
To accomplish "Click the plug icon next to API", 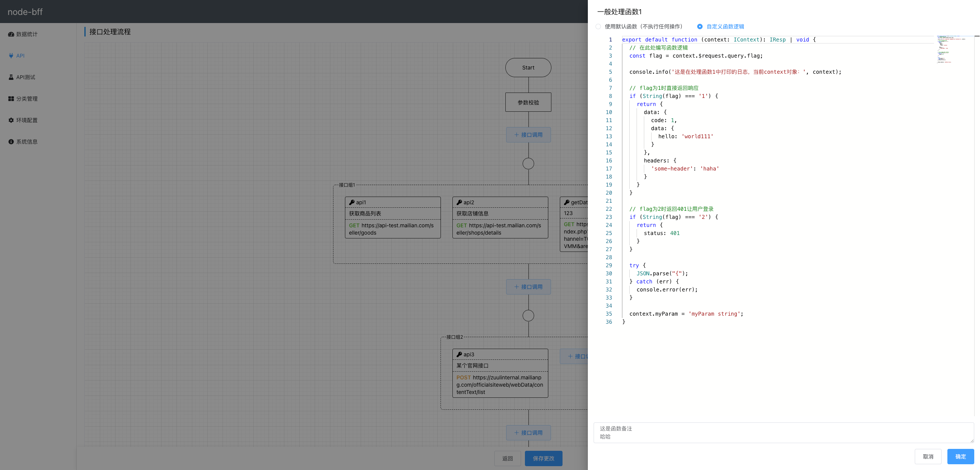I will point(11,56).
